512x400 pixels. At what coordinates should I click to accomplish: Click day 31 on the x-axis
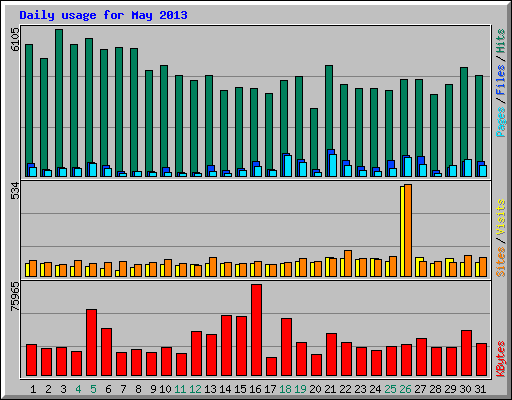(480, 389)
